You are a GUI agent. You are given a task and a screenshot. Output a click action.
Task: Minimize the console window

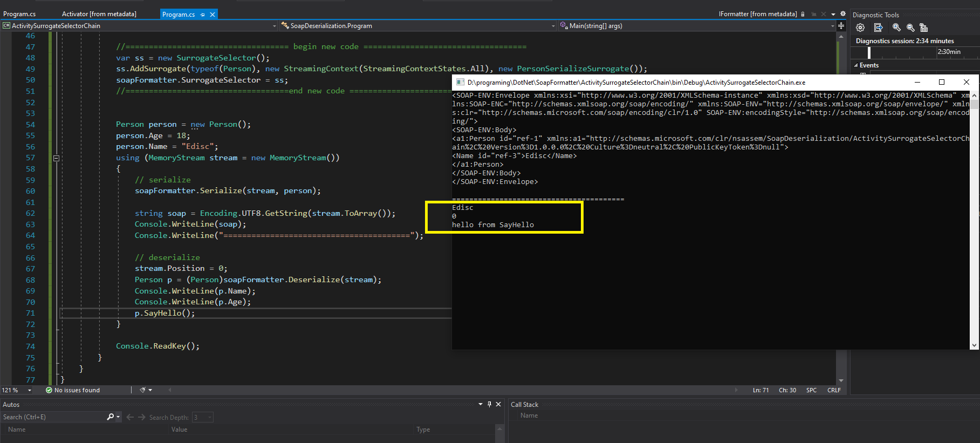click(917, 82)
